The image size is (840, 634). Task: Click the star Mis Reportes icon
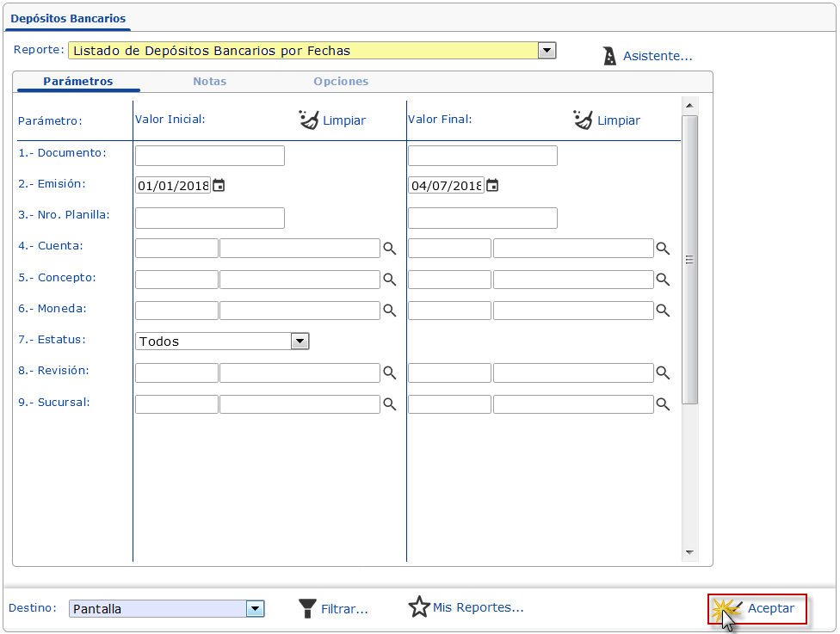419,606
